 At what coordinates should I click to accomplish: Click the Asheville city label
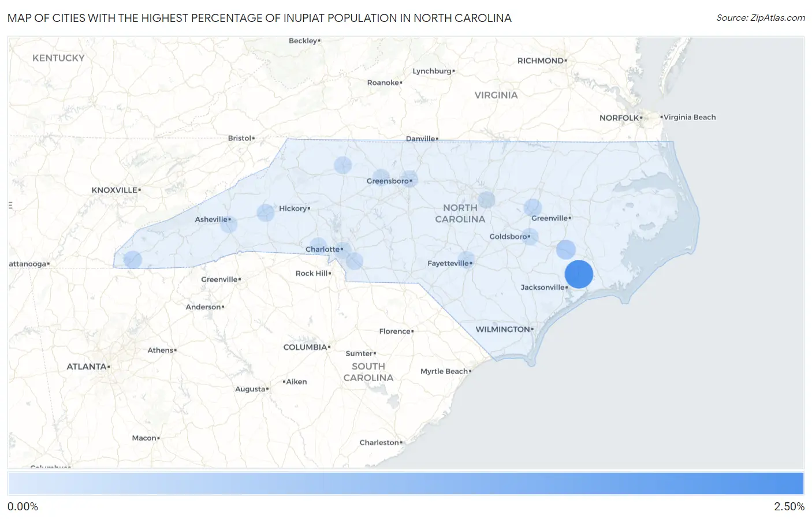[211, 219]
